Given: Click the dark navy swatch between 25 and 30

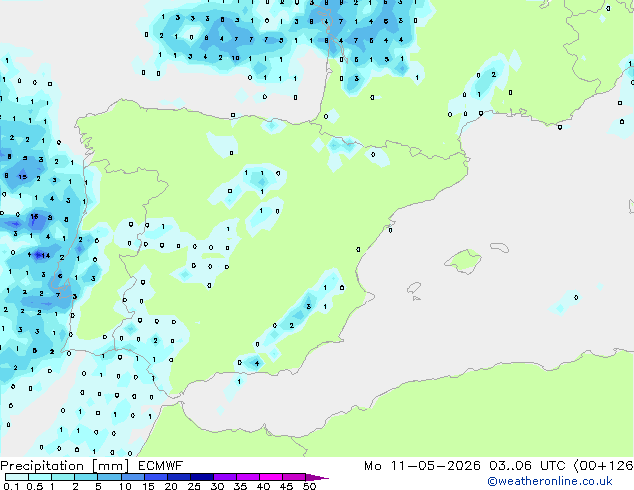Looking at the screenshot, I should point(202,477).
